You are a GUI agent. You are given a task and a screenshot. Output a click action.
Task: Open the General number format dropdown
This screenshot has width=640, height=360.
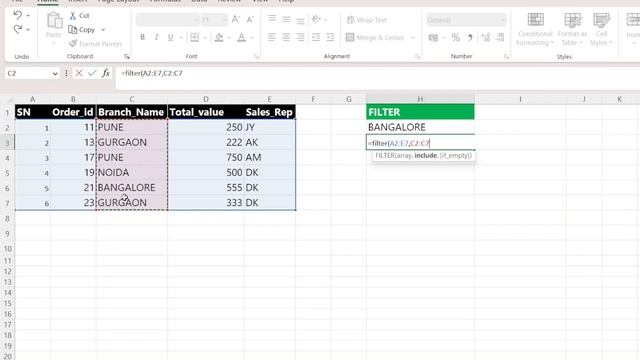466,20
